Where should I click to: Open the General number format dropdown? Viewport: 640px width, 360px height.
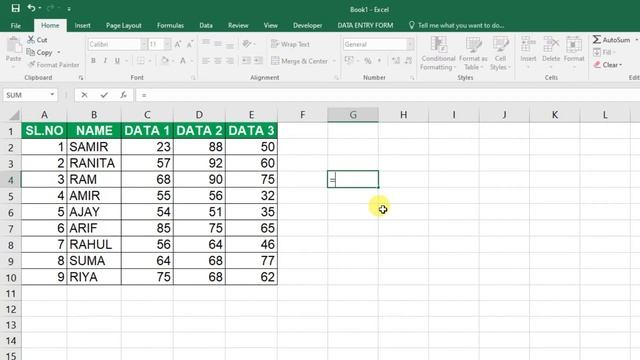[x=410, y=44]
